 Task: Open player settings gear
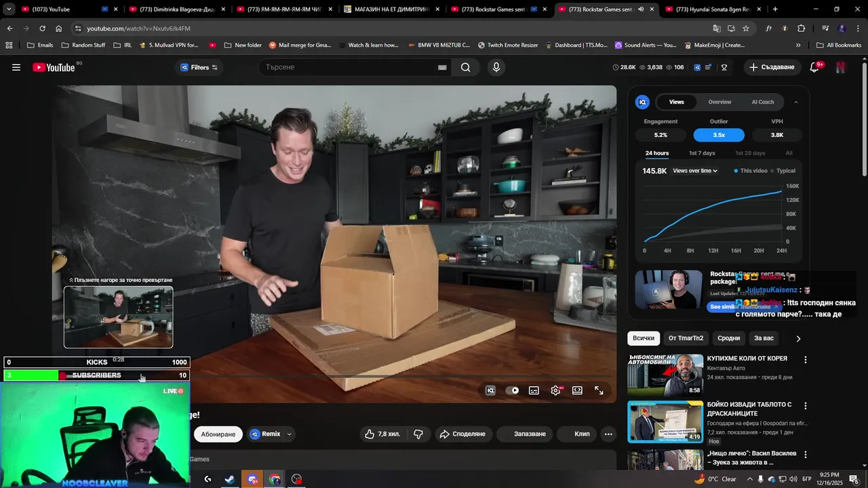556,390
